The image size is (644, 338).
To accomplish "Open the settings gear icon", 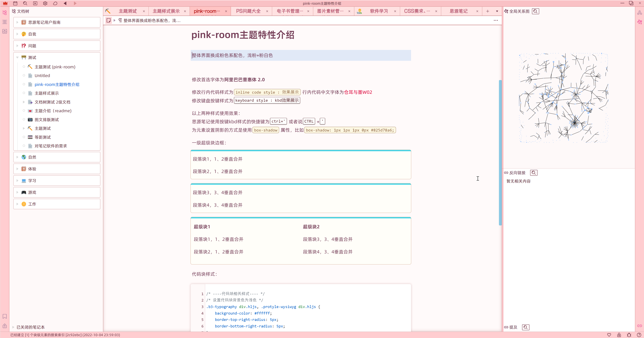I will point(45,3).
